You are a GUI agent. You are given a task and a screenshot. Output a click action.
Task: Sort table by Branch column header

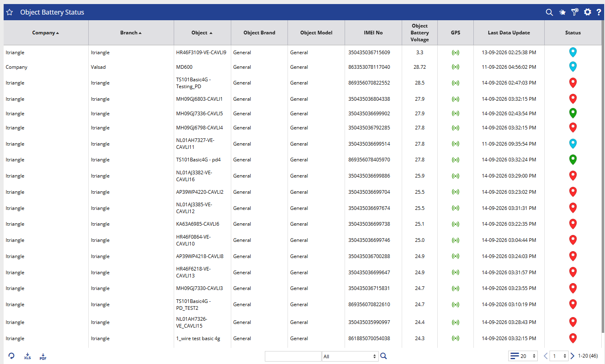(x=131, y=33)
